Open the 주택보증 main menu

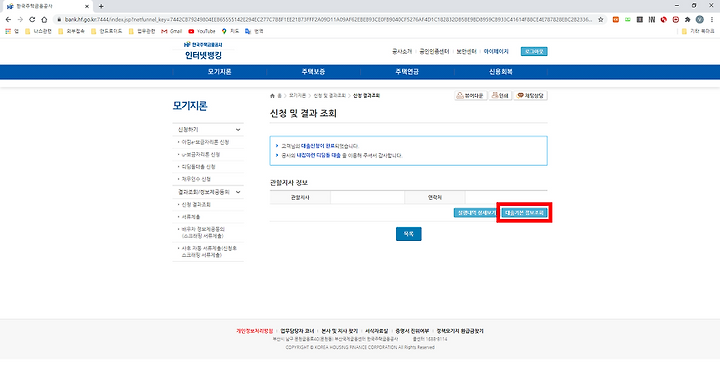313,72
